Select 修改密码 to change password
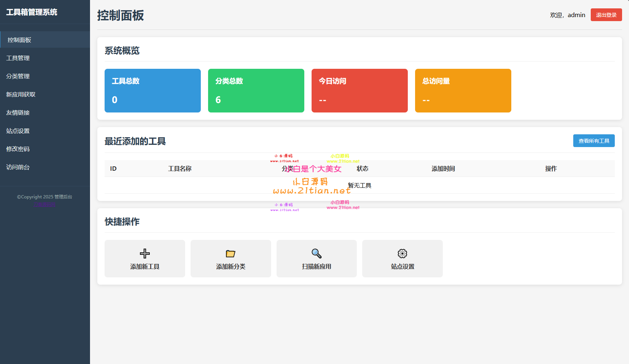The width and height of the screenshot is (629, 364). 18,149
